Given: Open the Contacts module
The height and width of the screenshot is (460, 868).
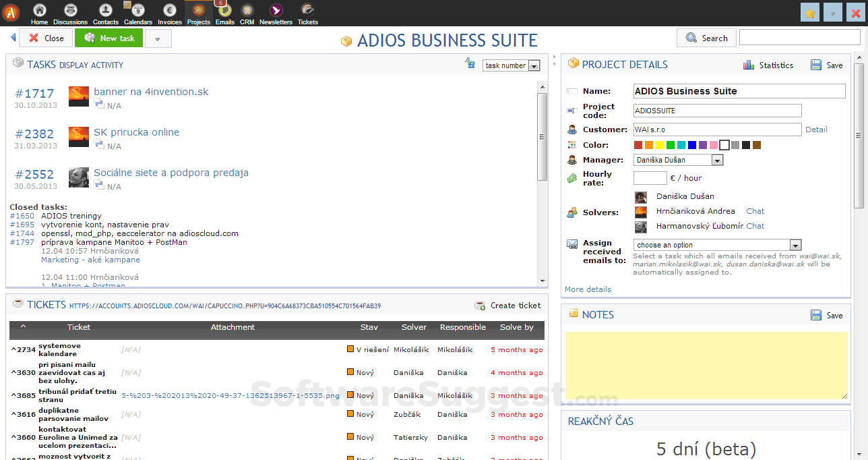Looking at the screenshot, I should pos(105,13).
